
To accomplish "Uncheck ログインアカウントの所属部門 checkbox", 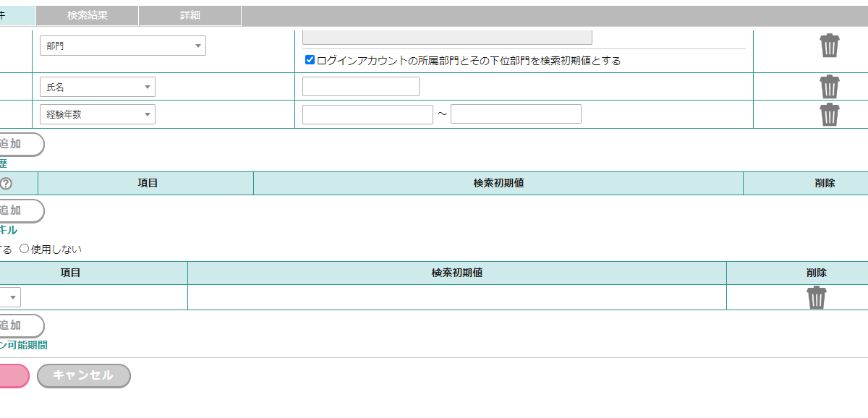I will pyautogui.click(x=310, y=60).
